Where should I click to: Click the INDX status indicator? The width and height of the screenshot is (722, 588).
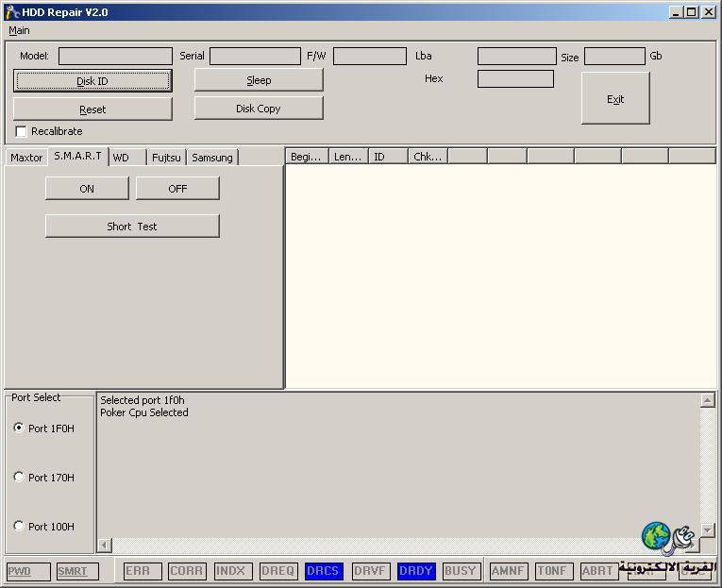click(x=233, y=571)
